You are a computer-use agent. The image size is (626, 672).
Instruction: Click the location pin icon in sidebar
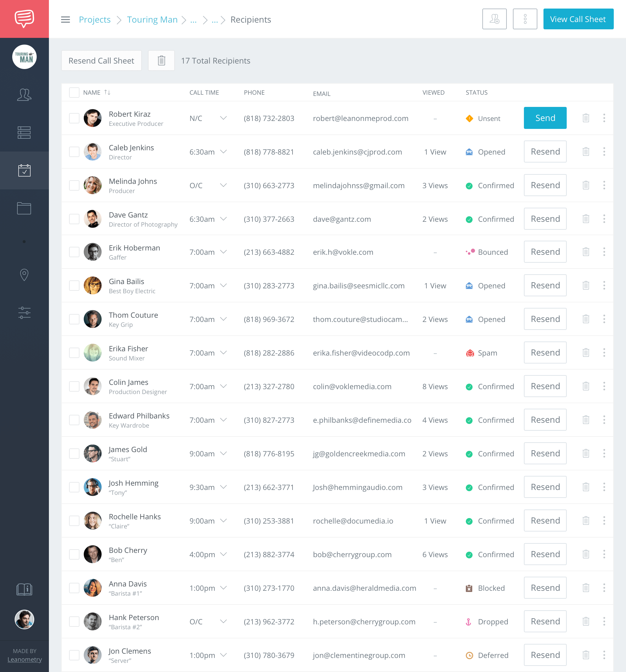[24, 275]
